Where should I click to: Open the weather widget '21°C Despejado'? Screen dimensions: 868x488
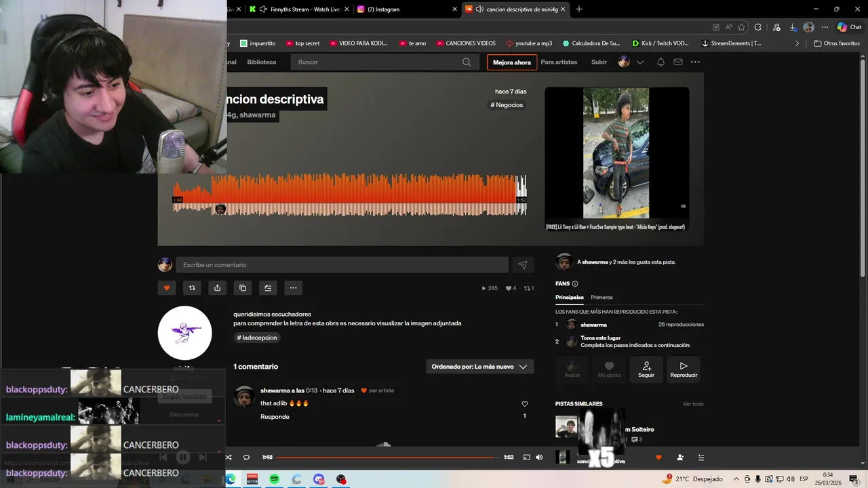click(692, 479)
